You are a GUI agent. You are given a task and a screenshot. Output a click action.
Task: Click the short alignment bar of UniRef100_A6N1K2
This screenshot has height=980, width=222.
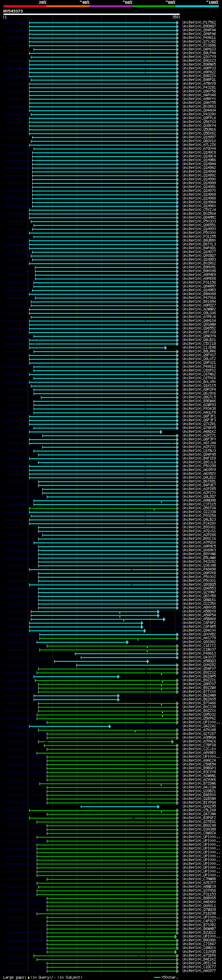tap(96, 432)
